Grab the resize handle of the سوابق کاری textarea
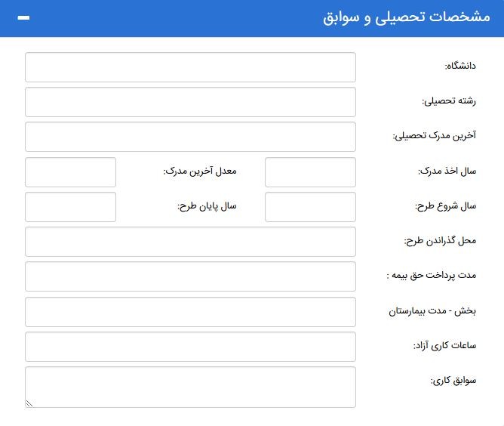Viewport: 504px width, 426px height. pyautogui.click(x=29, y=403)
